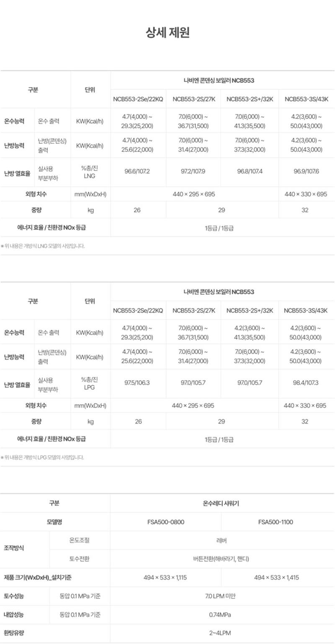This screenshot has height=644, width=335.
Task: Click the '상세 제원' page heading
Action: click(167, 33)
